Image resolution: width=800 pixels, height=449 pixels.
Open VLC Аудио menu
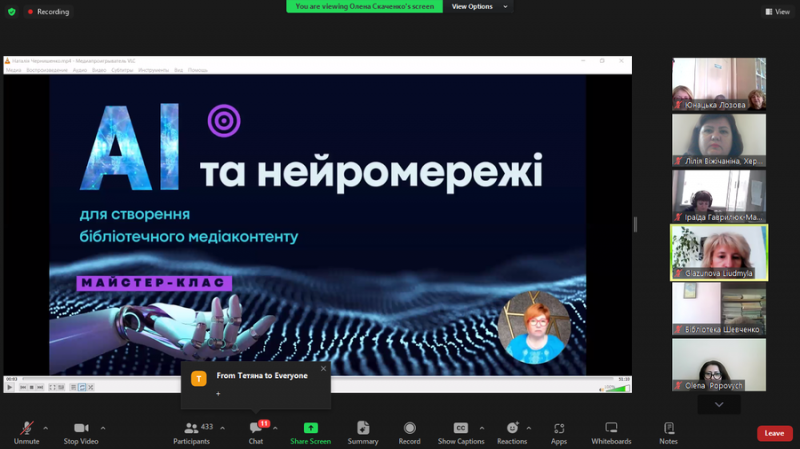(x=80, y=70)
